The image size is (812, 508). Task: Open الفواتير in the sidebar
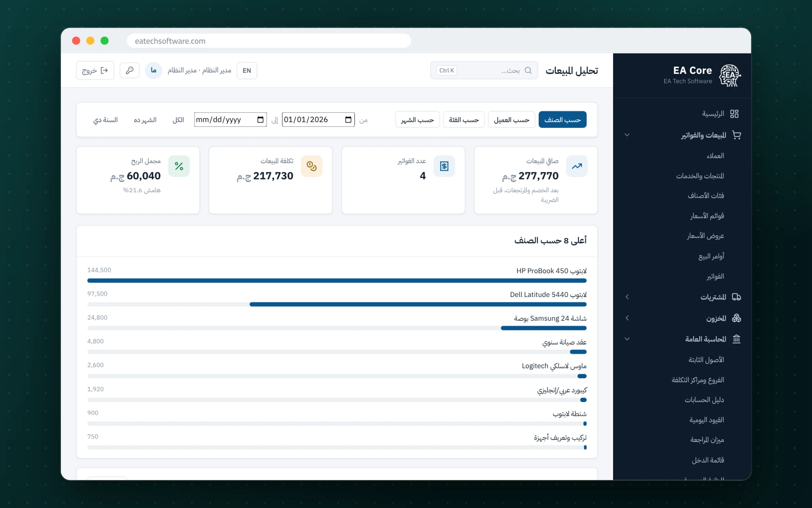(x=715, y=276)
